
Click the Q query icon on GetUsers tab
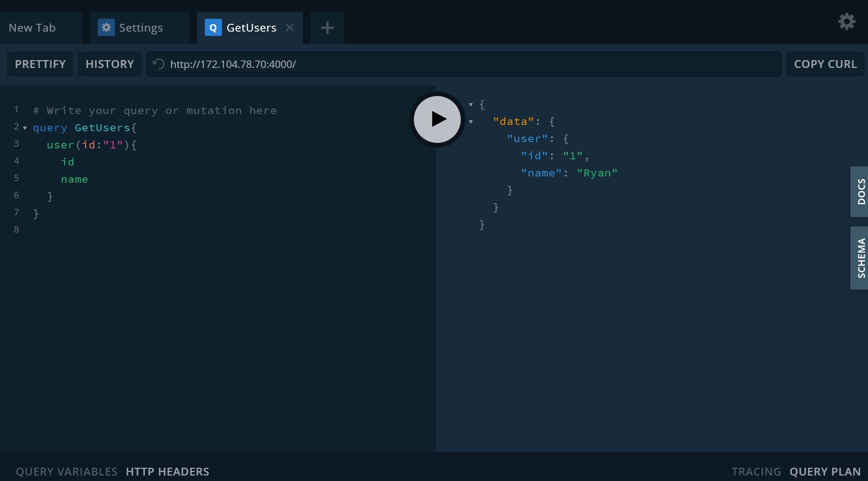(213, 28)
